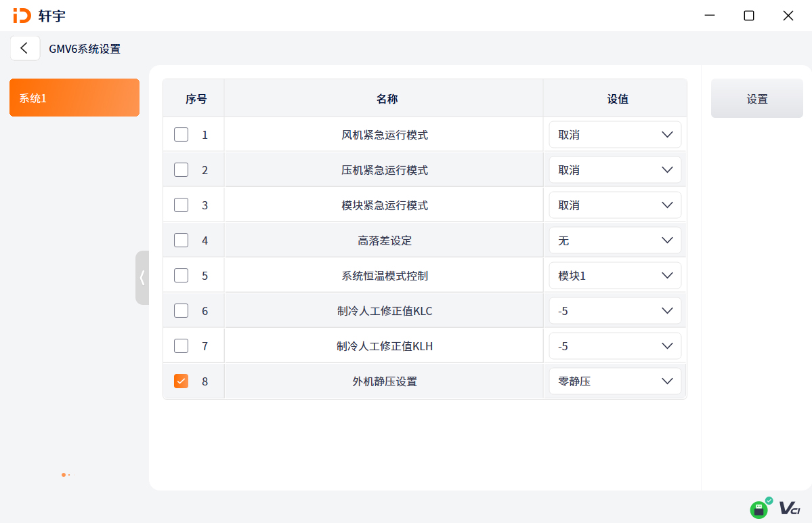The width and height of the screenshot is (812, 523).
Task: Expand the 零静压 dropdown for 外机静压设置
Action: [614, 381]
